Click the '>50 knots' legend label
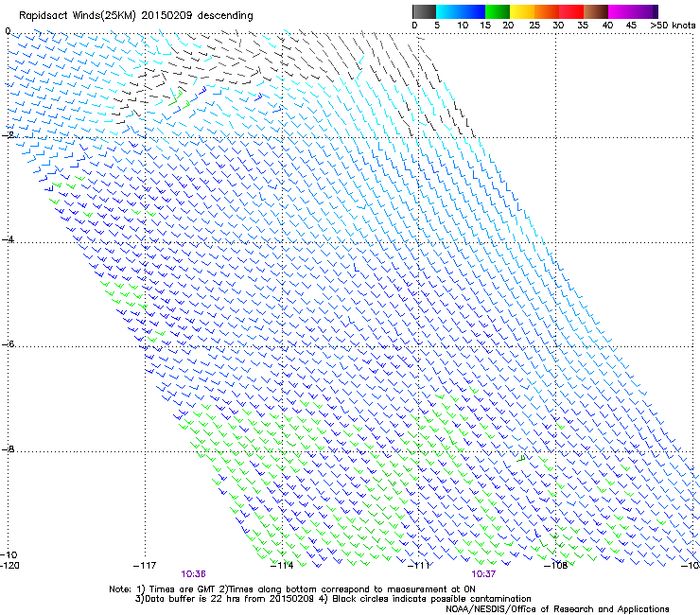The height and width of the screenshot is (615, 700). click(x=673, y=26)
